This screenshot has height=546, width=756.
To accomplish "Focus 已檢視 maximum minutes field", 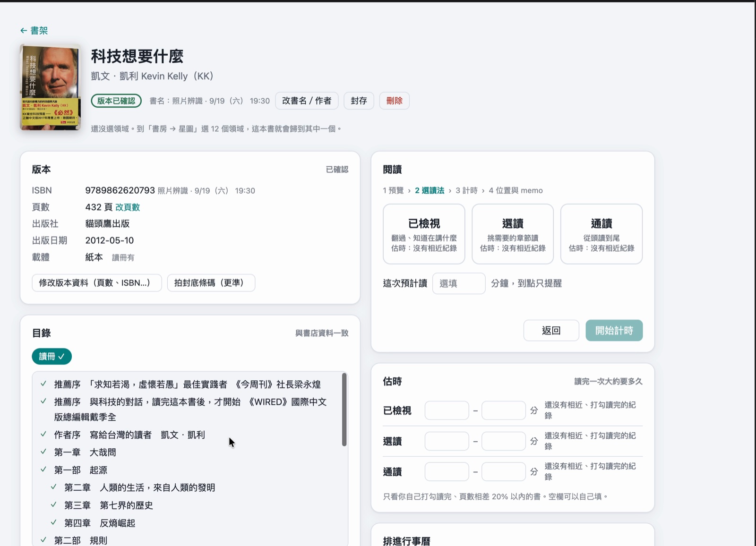I will [504, 410].
